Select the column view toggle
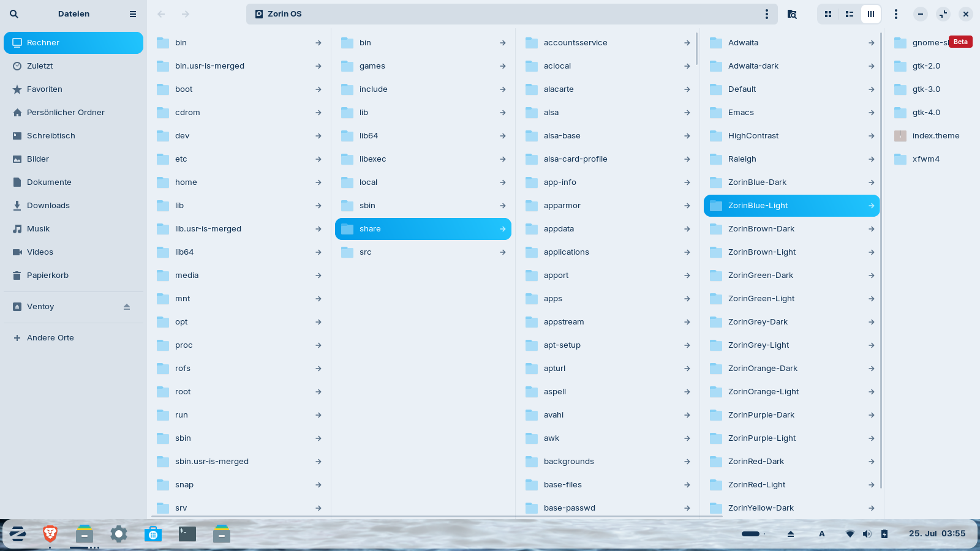This screenshot has height=551, width=980. click(x=871, y=14)
